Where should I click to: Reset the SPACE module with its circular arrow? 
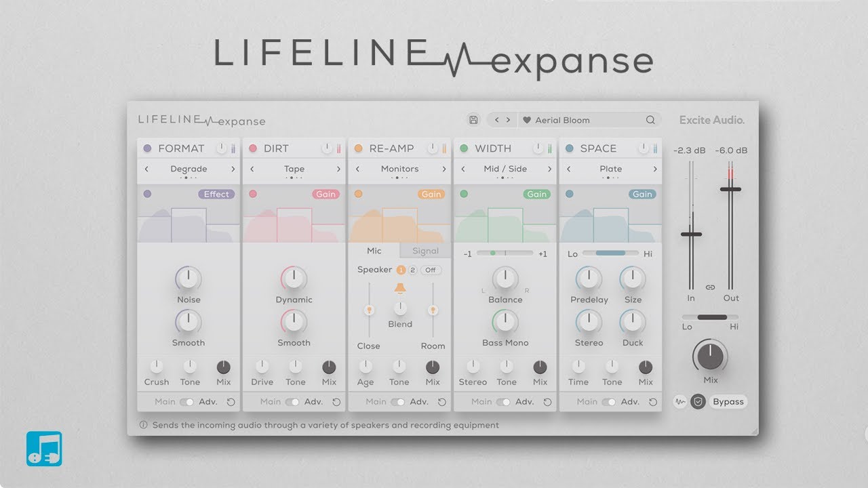[x=653, y=402]
